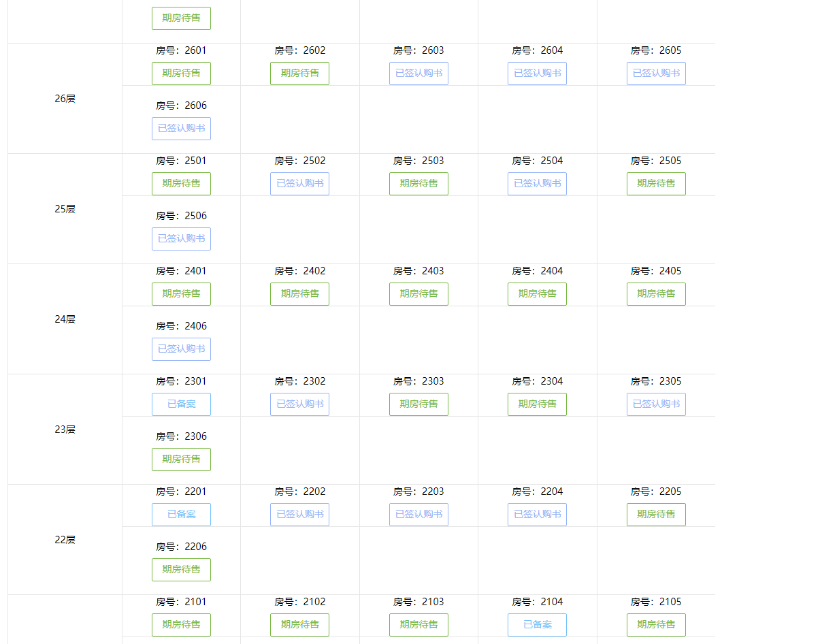Select 期房待售 status for room 2304
This screenshot has height=644, width=837.
point(537,404)
